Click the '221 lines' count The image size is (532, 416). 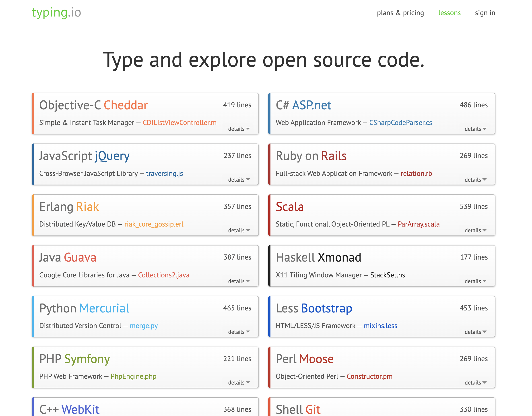click(237, 359)
